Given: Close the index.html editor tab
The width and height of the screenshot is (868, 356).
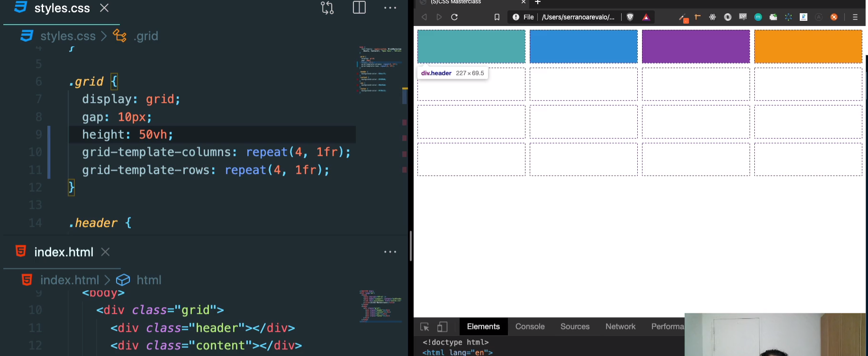Looking at the screenshot, I should [x=106, y=252].
